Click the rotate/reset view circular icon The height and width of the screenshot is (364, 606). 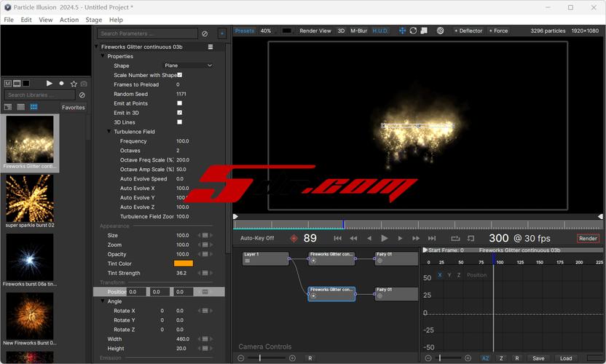413,31
